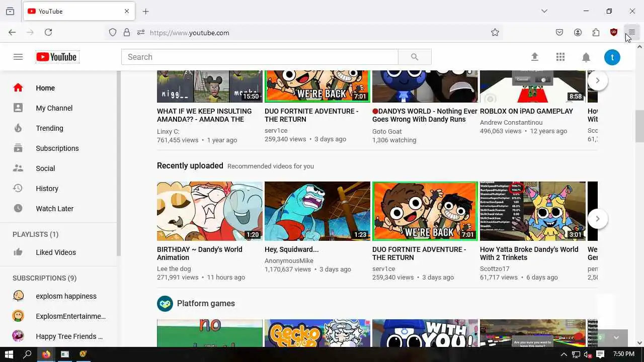
Task: Expand the bottom-right overlay chevron
Action: 616,338
